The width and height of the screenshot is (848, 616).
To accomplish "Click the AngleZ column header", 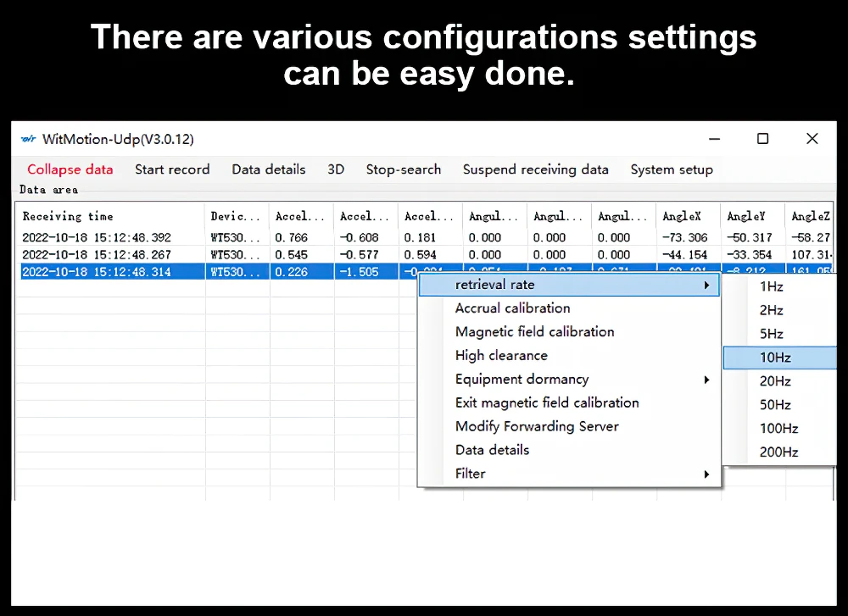I will pos(810,216).
